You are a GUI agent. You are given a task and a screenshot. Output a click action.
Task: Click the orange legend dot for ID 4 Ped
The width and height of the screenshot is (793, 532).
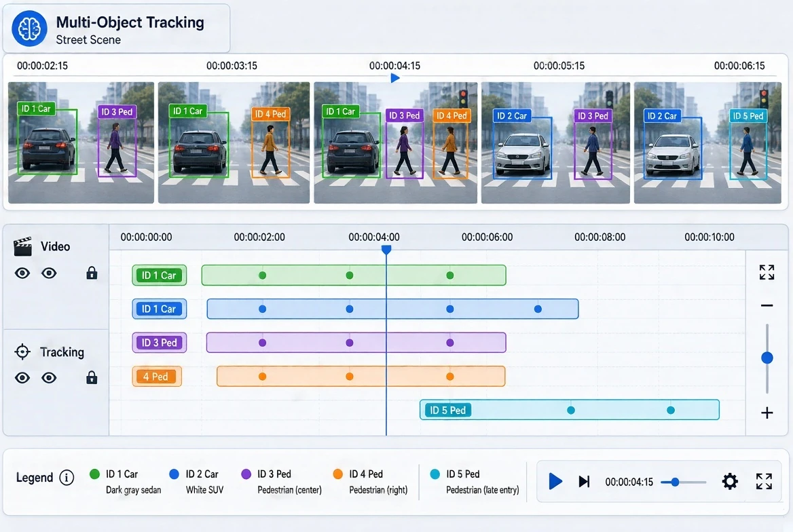click(338, 474)
